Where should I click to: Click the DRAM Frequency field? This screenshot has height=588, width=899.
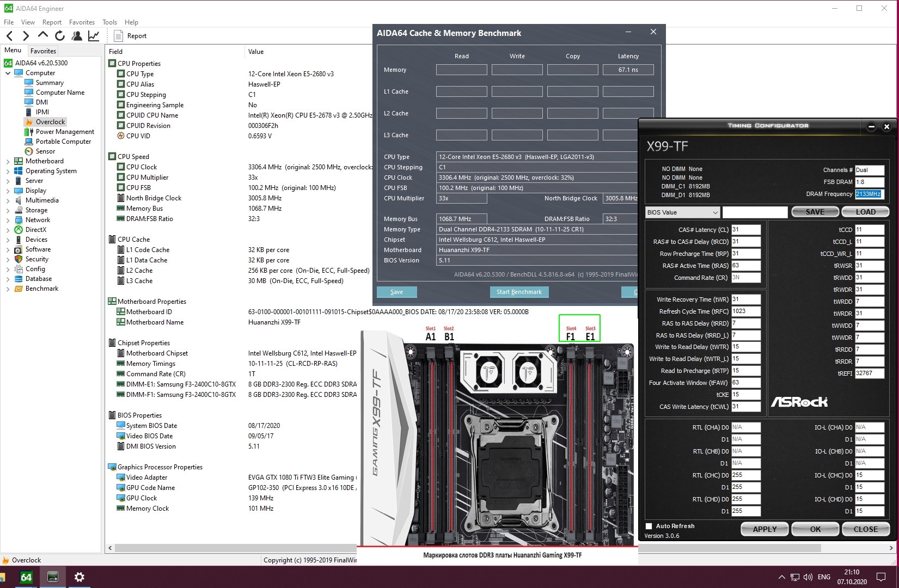pyautogui.click(x=869, y=194)
